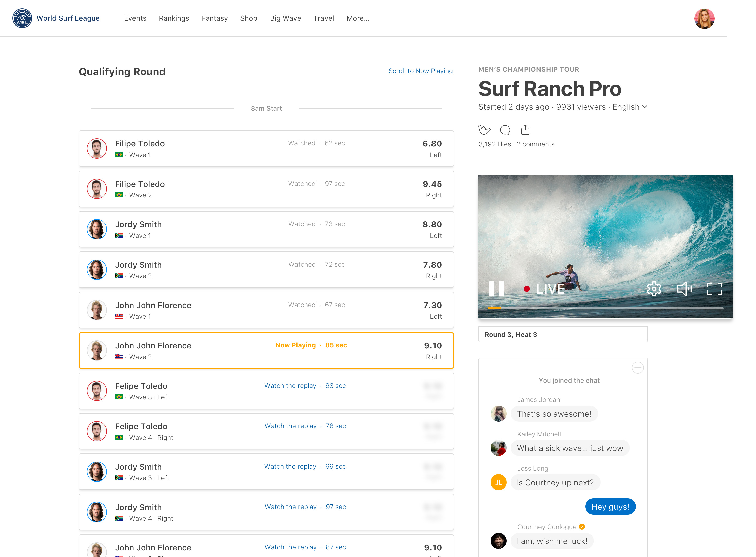Image resolution: width=756 pixels, height=557 pixels.
Task: Open the Rankings menu item
Action: [174, 18]
